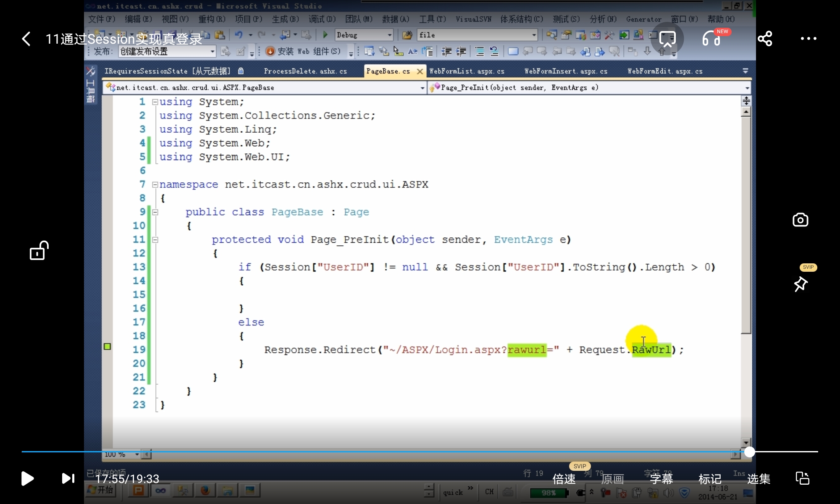Image resolution: width=840 pixels, height=504 pixels.
Task: Switch to picture-in-picture window mode
Action: click(x=802, y=478)
